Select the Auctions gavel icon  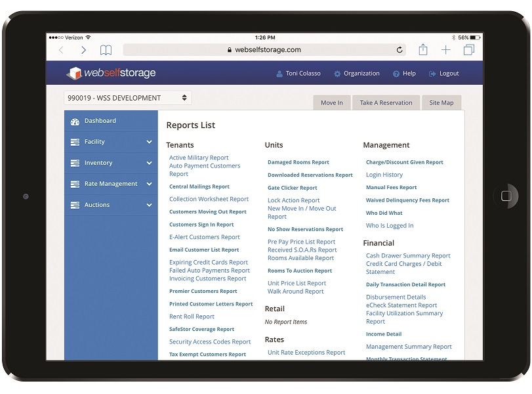coord(74,205)
